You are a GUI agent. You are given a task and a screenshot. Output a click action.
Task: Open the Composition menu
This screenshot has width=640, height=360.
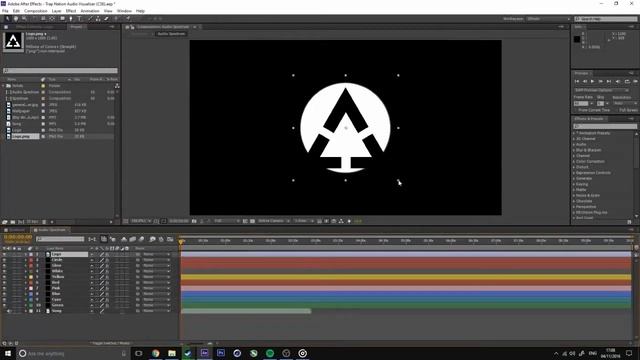pos(36,11)
